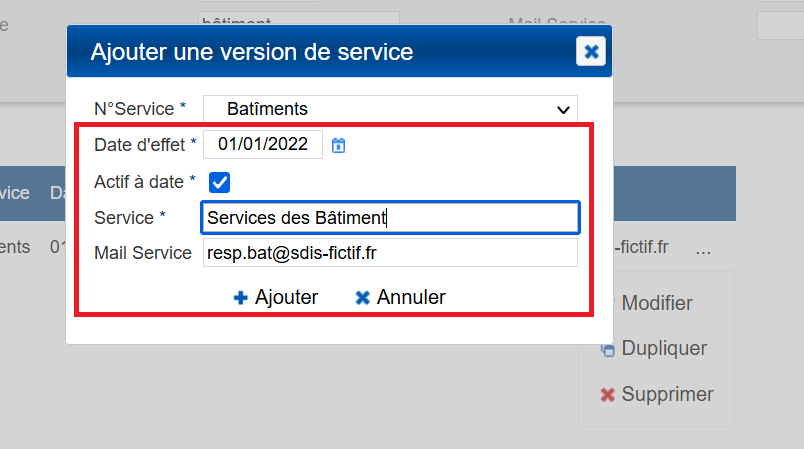The width and height of the screenshot is (804, 449).
Task: Expand the N°Service dropdown showing Batîments
Action: pos(390,108)
